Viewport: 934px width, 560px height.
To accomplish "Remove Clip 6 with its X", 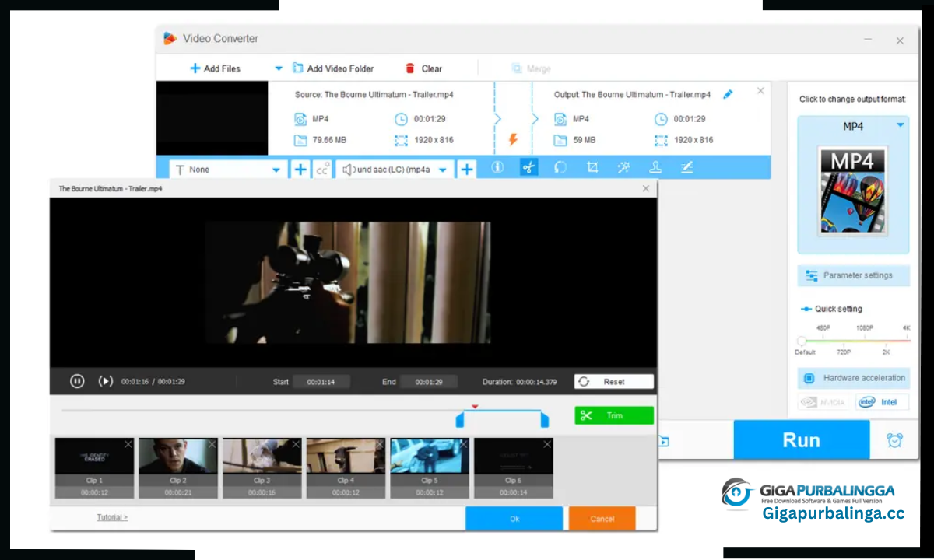I will (547, 444).
